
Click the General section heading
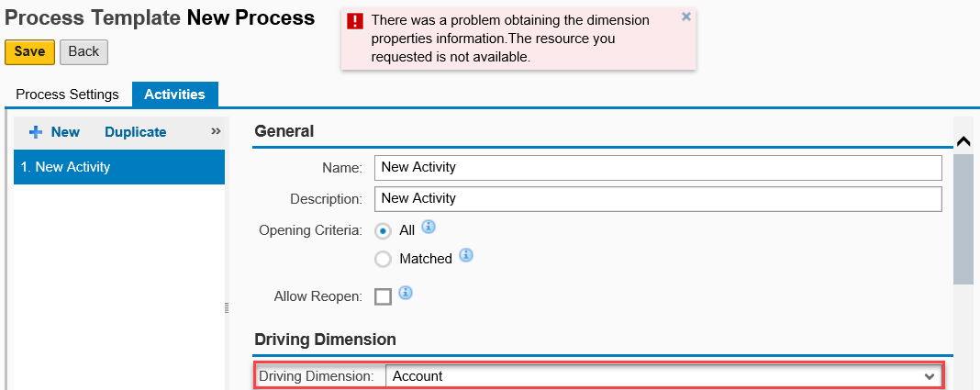pyautogui.click(x=284, y=131)
